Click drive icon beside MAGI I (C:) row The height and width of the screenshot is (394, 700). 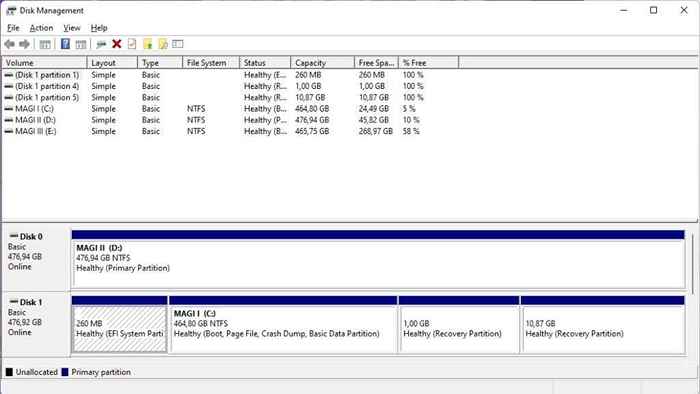(8, 108)
